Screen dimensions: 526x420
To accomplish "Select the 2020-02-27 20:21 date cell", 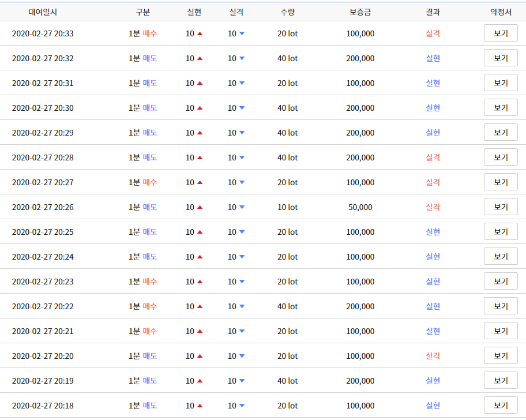I will (x=43, y=331).
